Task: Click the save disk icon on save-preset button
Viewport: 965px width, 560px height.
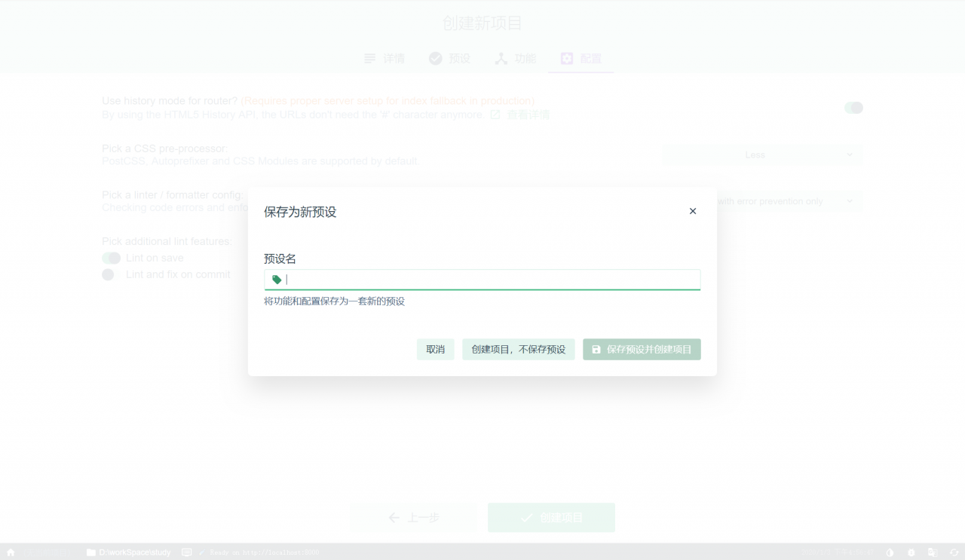Action: click(596, 350)
